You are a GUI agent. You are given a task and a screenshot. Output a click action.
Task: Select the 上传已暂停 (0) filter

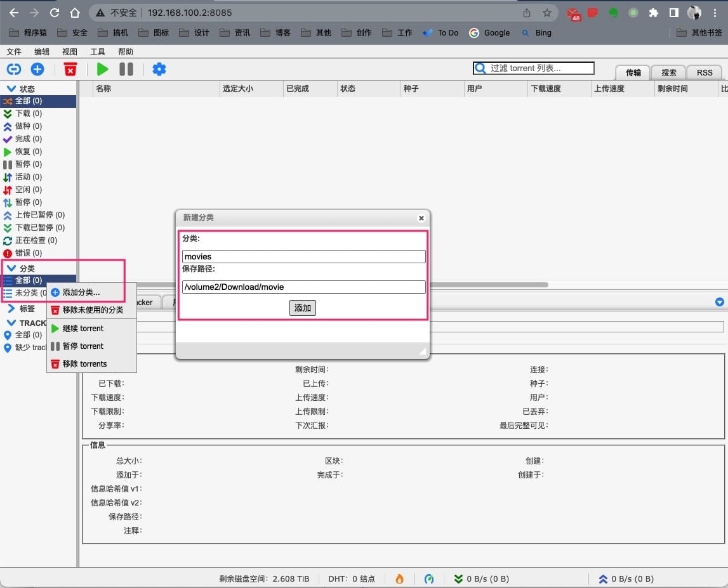click(x=39, y=215)
